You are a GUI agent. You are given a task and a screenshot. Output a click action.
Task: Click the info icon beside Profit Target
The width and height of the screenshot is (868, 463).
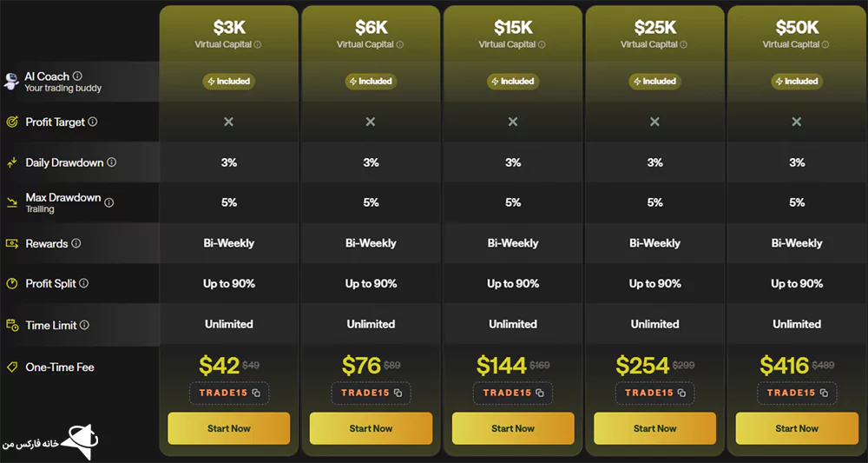click(93, 122)
